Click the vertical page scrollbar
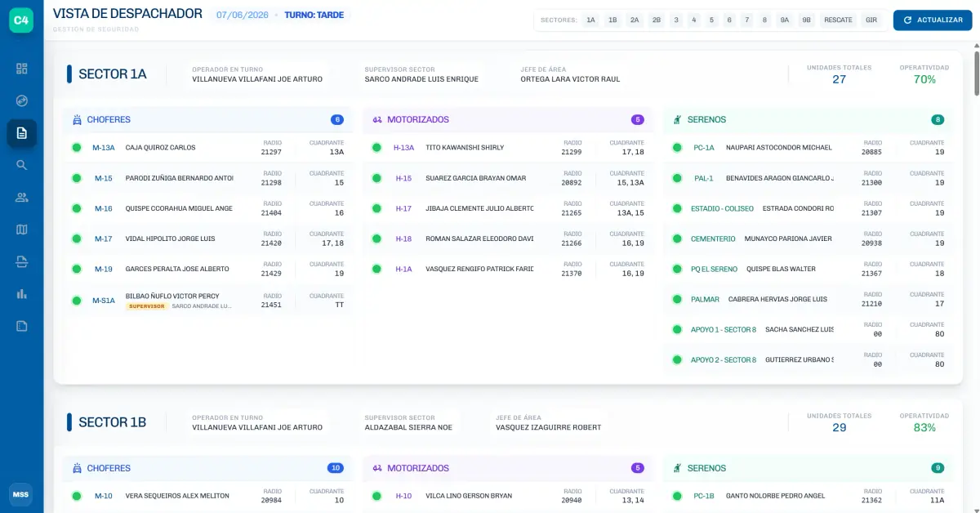The width and height of the screenshot is (980, 513). pos(976,74)
